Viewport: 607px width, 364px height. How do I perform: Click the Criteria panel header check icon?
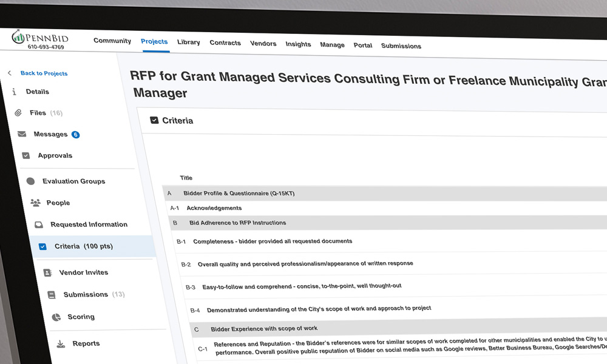pos(154,120)
